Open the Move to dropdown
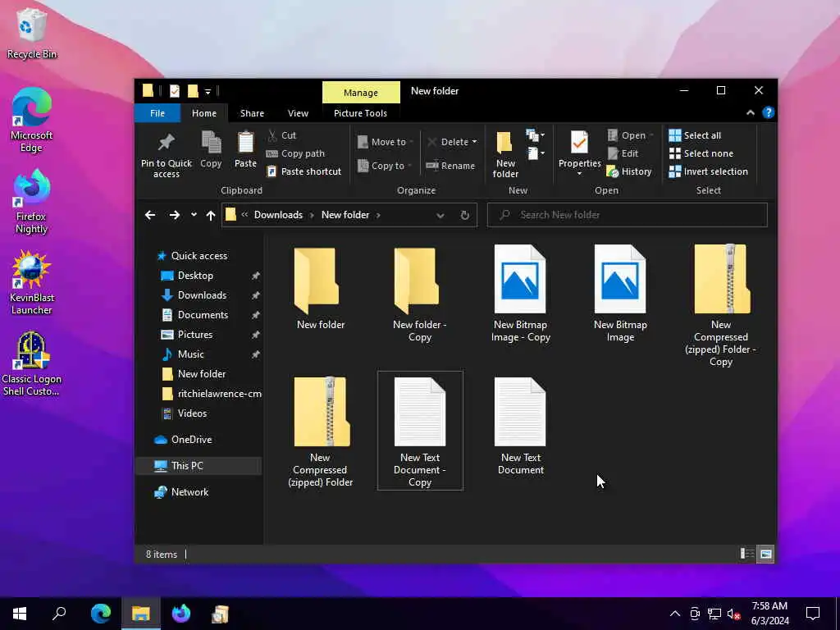The height and width of the screenshot is (630, 840). [x=386, y=142]
